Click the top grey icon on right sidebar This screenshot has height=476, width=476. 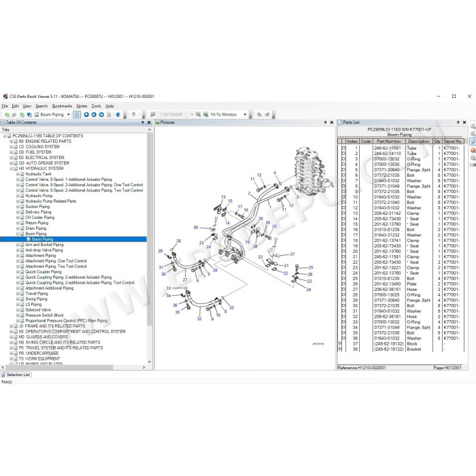(x=473, y=126)
